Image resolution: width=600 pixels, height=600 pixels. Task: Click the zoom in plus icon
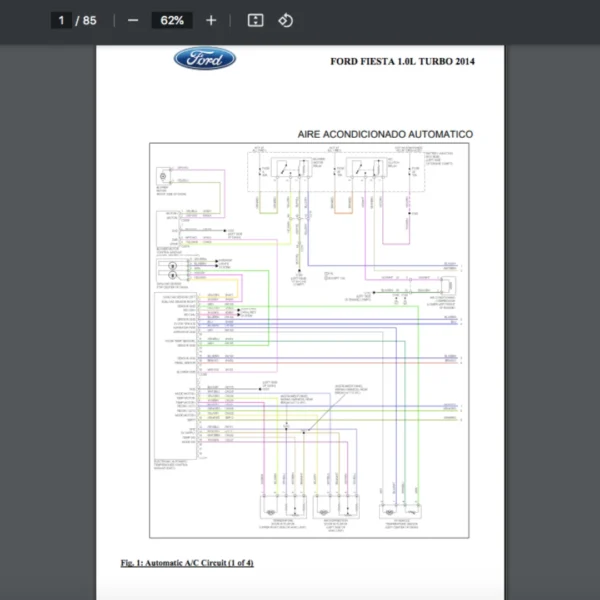pyautogui.click(x=211, y=20)
